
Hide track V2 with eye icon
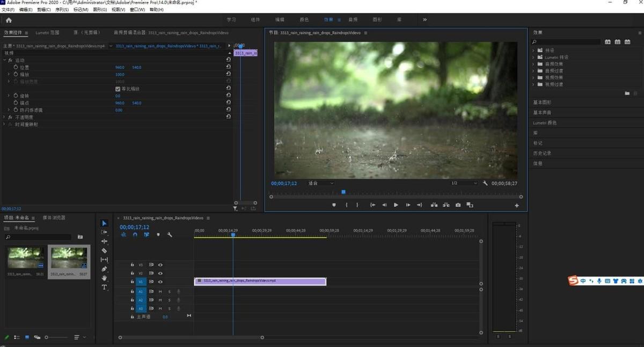160,273
